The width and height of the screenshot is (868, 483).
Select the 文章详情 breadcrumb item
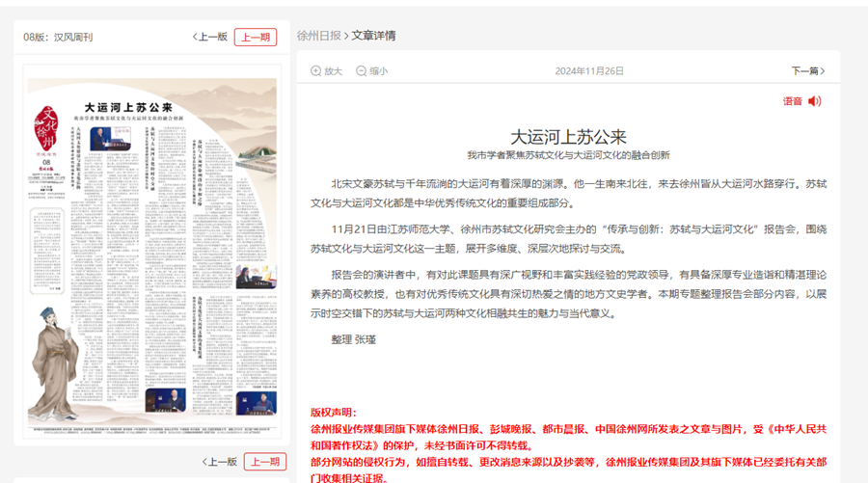(x=373, y=36)
